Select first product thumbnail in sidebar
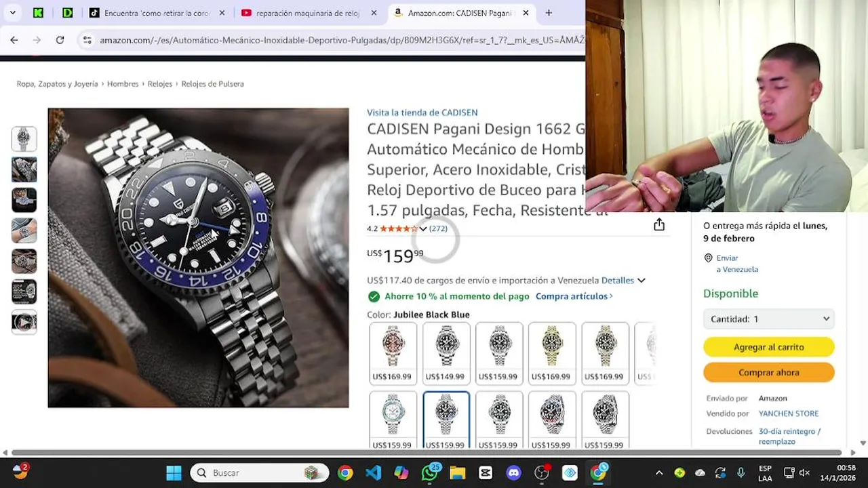Screen dimensions: 868x488 point(24,139)
